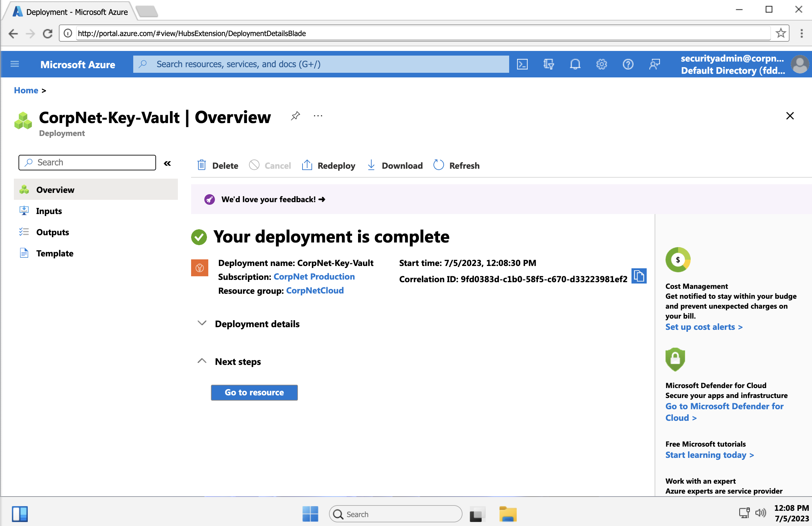Open the Template section
This screenshot has width=812, height=526.
tap(55, 253)
